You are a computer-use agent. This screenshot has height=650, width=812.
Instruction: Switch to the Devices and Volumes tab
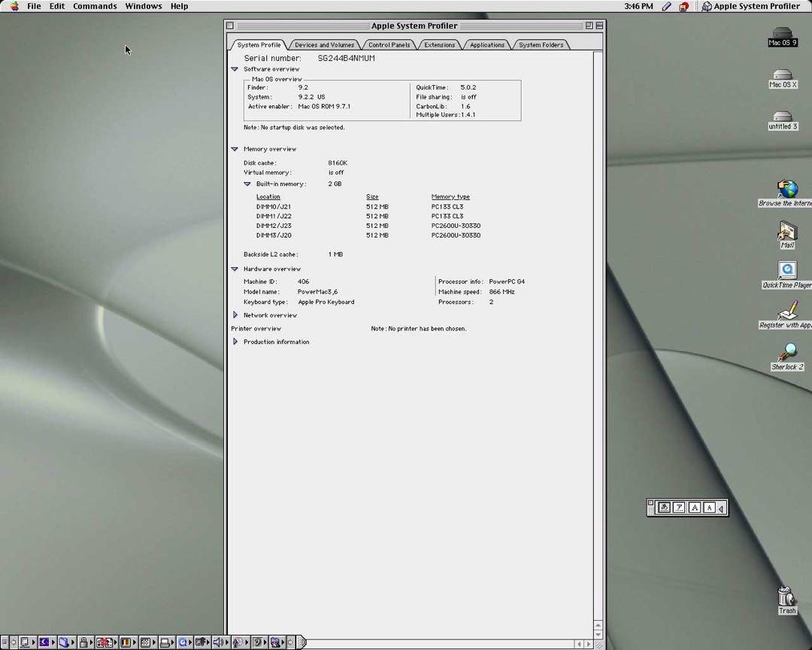click(x=324, y=45)
